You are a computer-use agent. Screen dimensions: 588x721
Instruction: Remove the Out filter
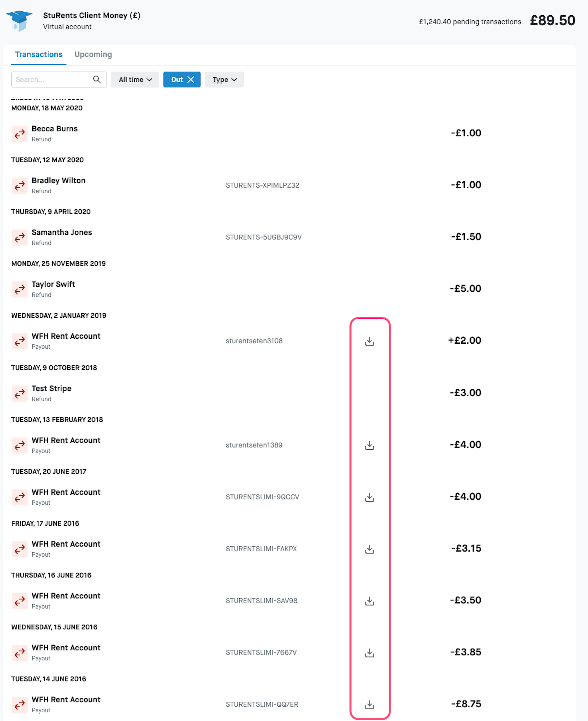tap(191, 79)
